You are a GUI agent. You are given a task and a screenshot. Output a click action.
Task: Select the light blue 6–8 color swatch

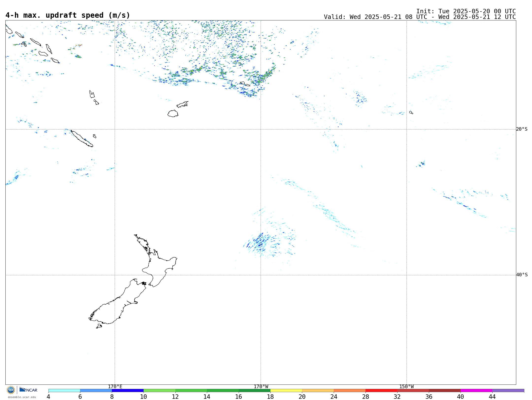pos(96,390)
